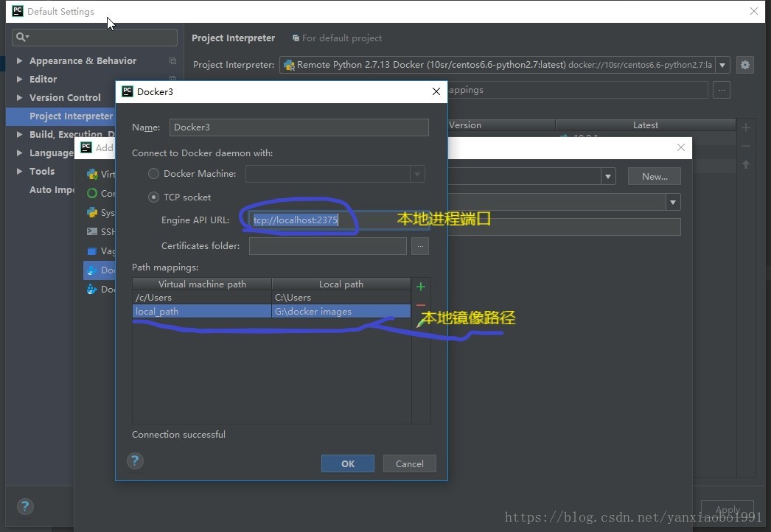Click the Local path column header
Viewport: 771px width, 532px height.
341,284
